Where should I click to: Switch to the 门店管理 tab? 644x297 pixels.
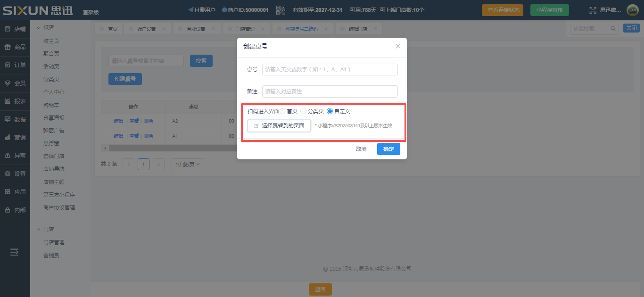click(x=245, y=29)
